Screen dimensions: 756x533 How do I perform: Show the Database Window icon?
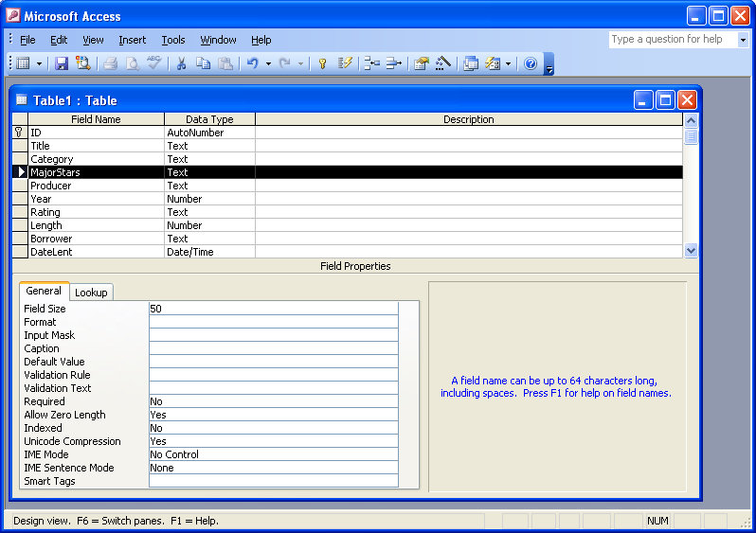click(x=471, y=63)
